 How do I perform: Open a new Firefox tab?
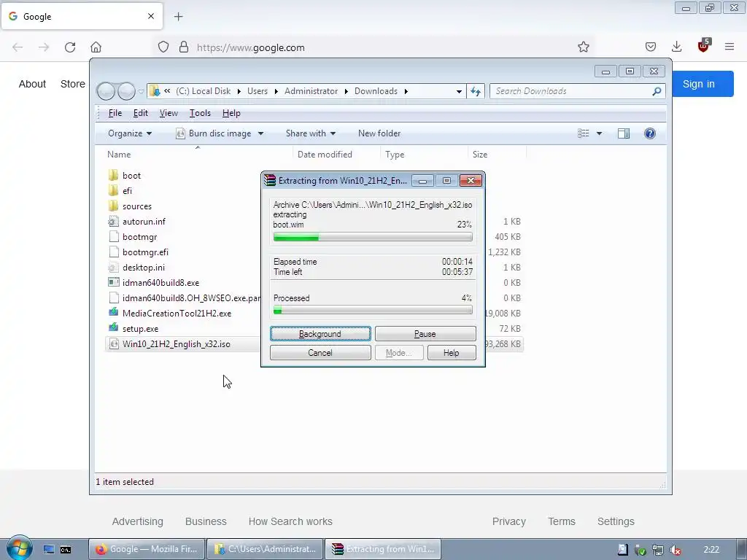click(179, 17)
